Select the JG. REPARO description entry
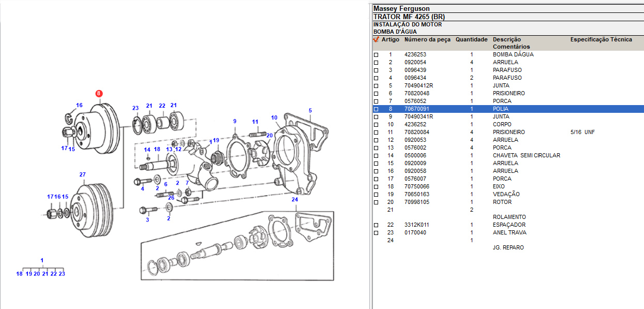The width and height of the screenshot is (644, 309). [508, 247]
